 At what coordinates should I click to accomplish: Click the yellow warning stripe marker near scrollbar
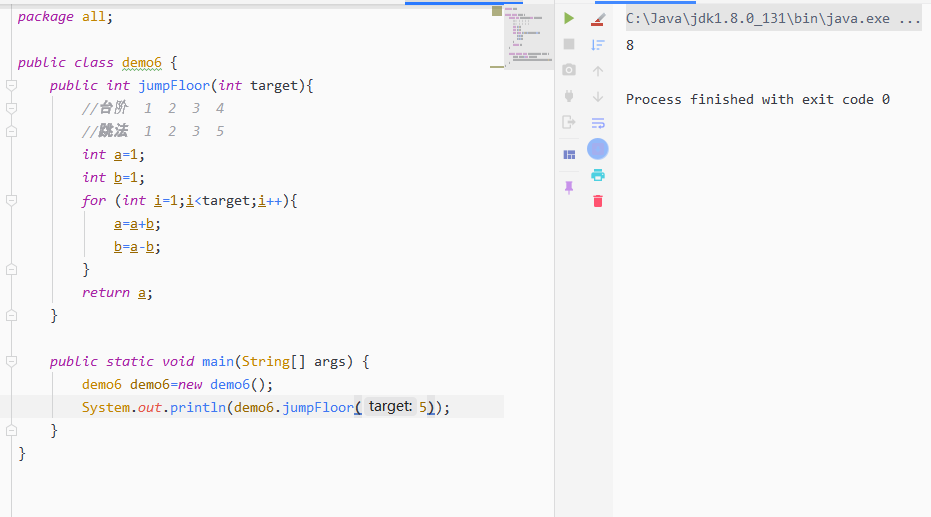(497, 67)
